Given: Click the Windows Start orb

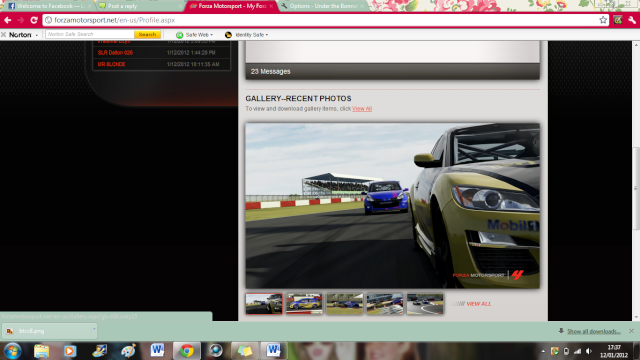Looking at the screenshot, I should 12,351.
